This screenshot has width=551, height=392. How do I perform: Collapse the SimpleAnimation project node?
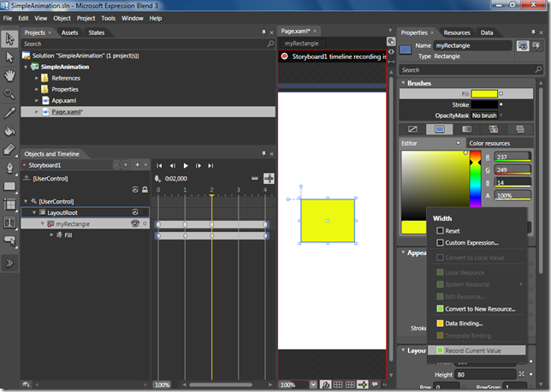[x=26, y=67]
